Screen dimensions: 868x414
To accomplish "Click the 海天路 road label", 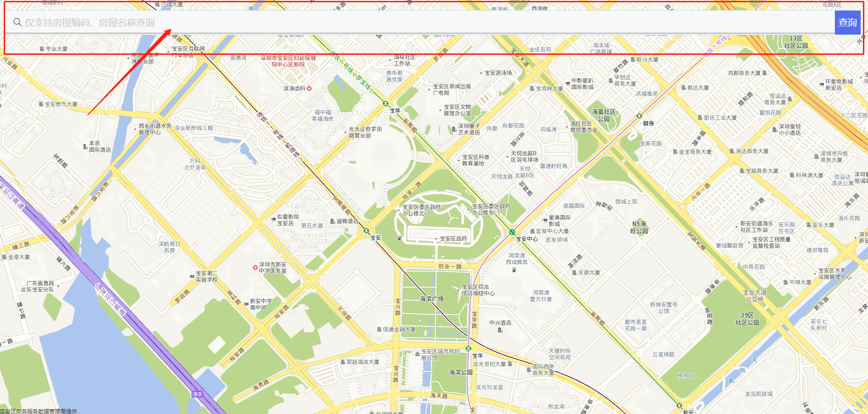I will [x=439, y=396].
